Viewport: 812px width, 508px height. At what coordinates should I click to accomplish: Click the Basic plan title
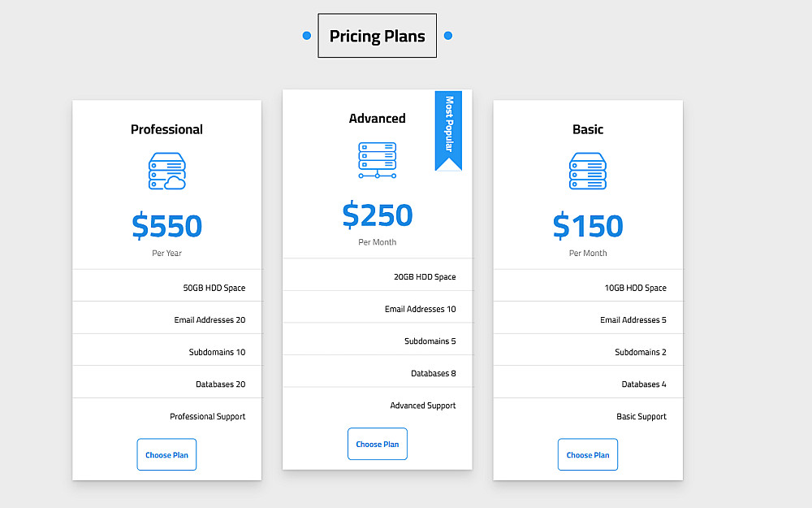[x=588, y=129]
